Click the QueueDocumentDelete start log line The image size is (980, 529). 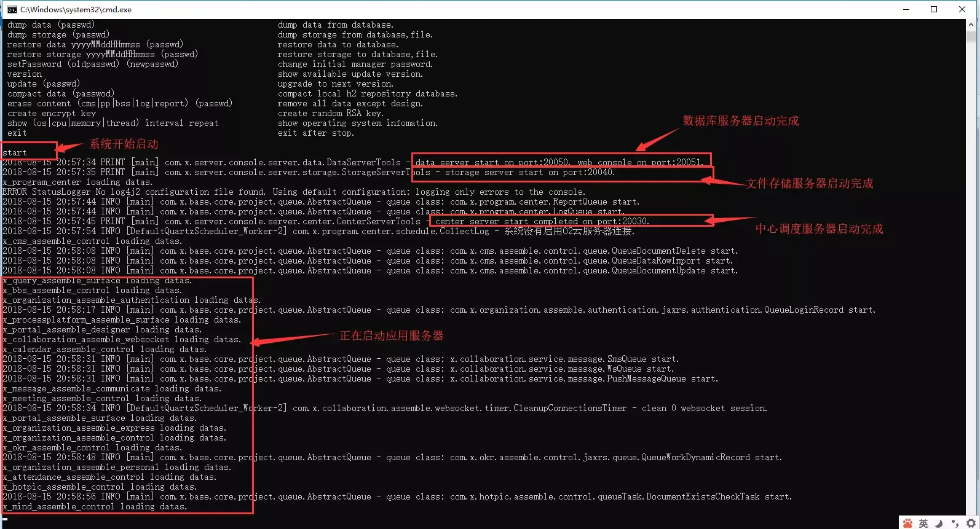click(x=370, y=251)
